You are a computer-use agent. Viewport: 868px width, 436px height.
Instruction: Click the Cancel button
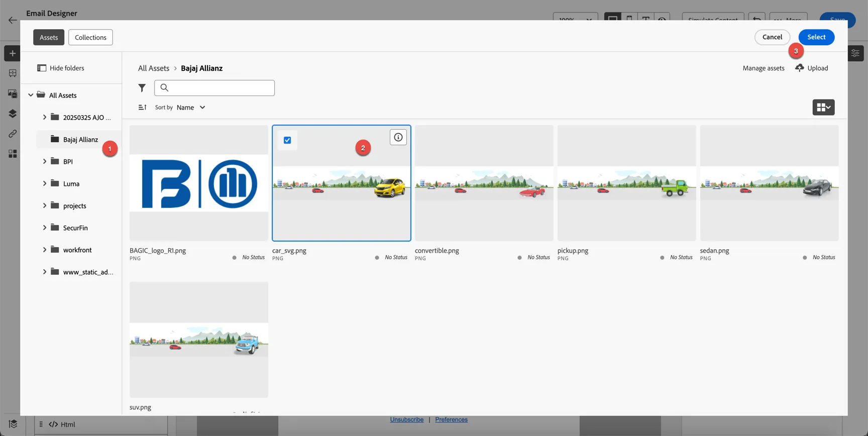coord(772,37)
